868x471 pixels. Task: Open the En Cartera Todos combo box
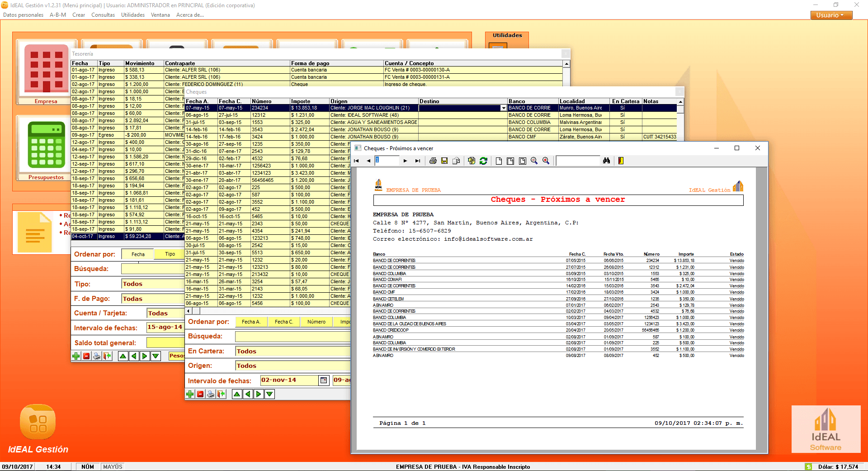tap(292, 351)
